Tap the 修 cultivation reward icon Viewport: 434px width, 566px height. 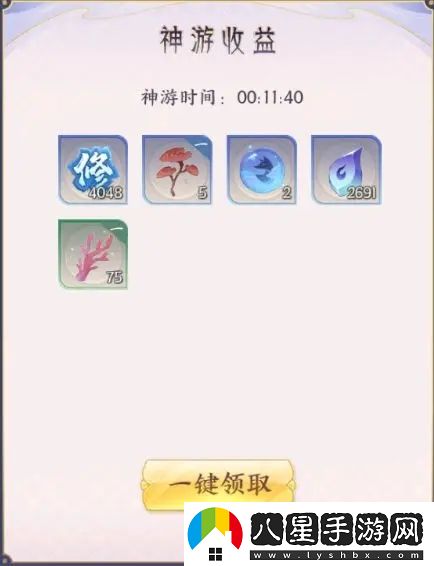coord(93,169)
